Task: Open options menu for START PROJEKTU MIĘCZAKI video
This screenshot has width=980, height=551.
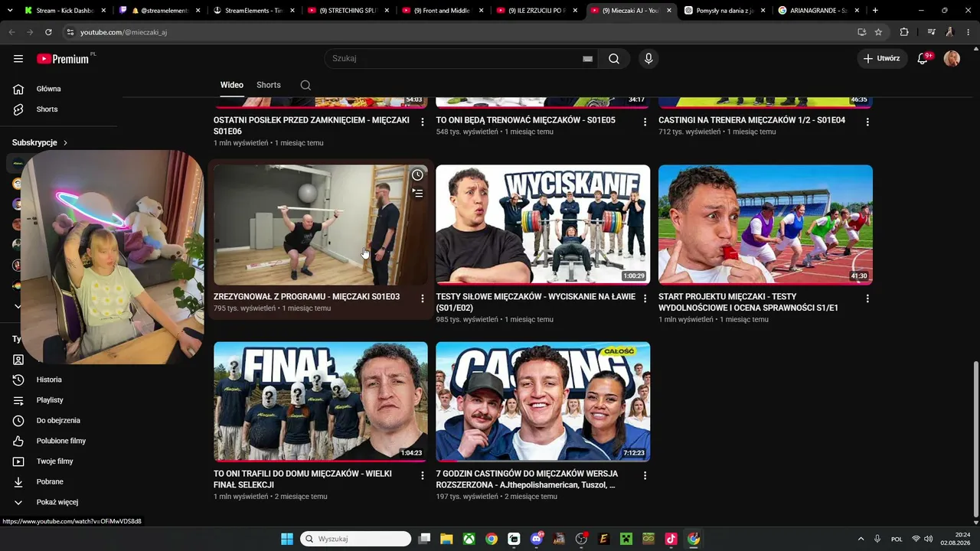Action: (867, 298)
